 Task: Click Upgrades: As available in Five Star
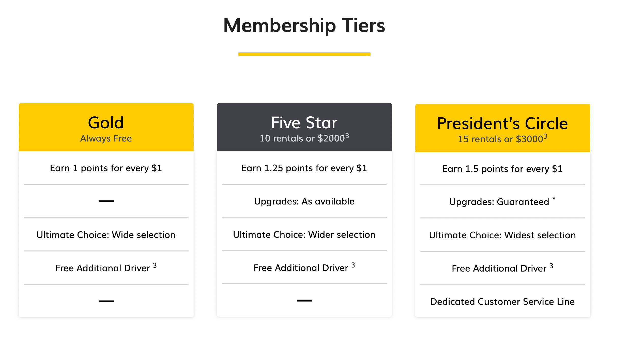tap(304, 201)
